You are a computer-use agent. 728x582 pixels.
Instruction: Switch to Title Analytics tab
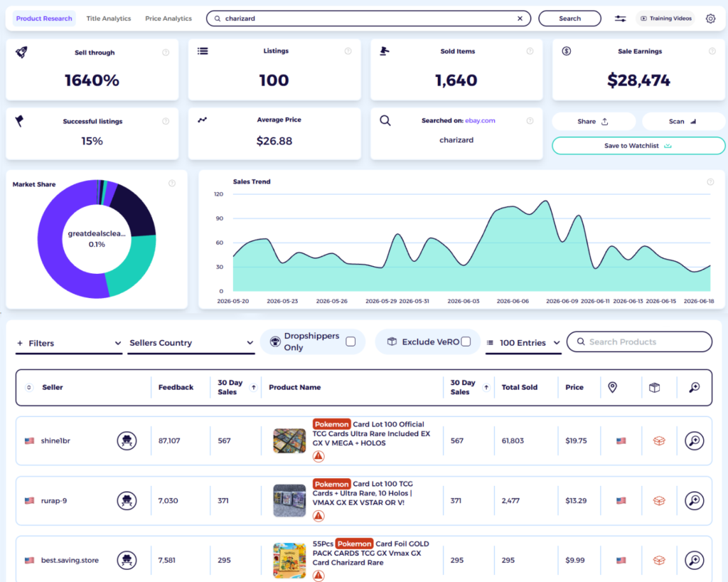click(109, 18)
